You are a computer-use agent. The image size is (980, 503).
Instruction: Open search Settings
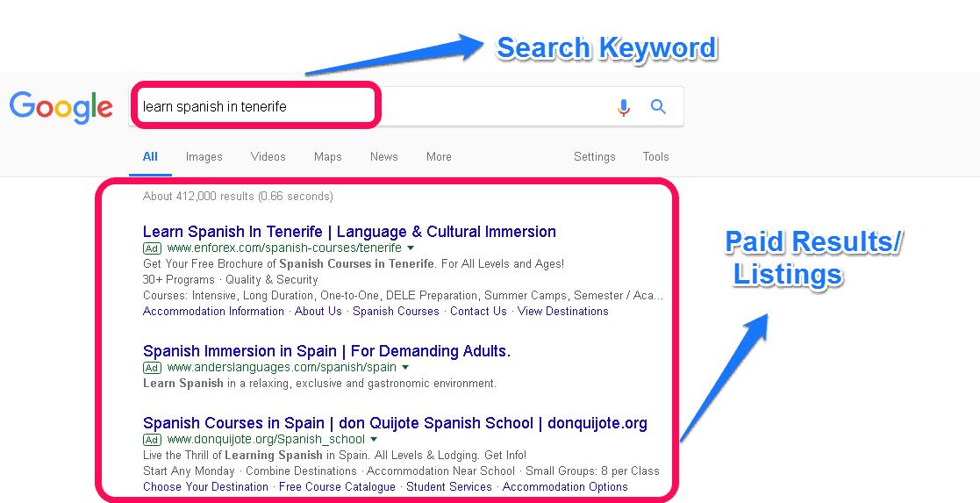[x=594, y=156]
